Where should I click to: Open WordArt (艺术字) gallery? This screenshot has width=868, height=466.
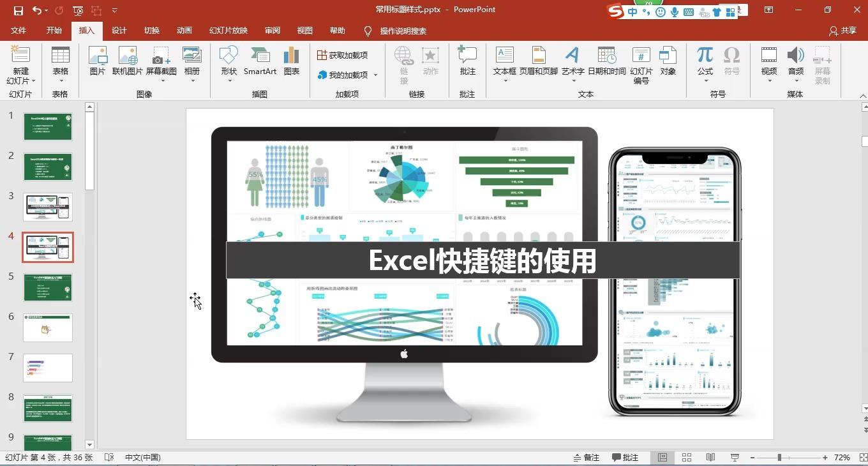(572, 64)
